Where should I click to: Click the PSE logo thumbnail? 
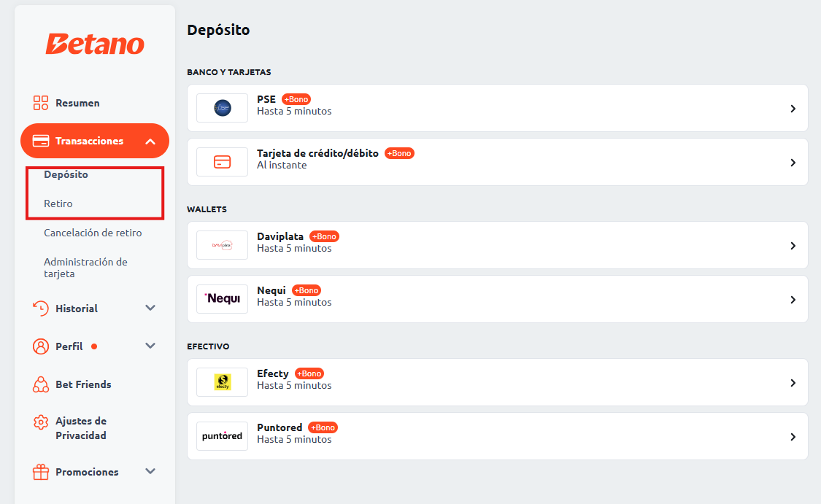[x=222, y=108]
